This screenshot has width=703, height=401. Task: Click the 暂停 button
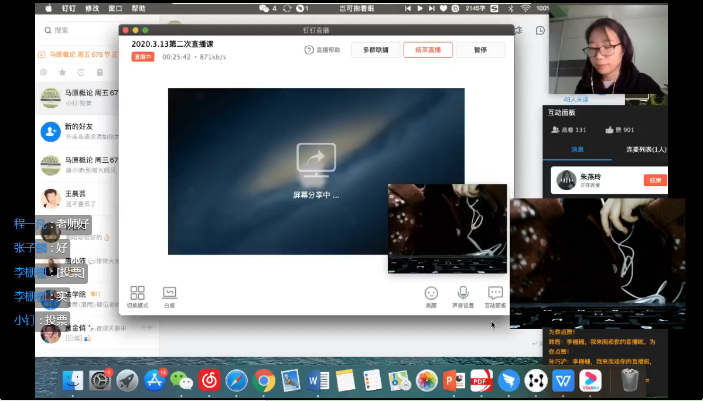[x=480, y=50]
